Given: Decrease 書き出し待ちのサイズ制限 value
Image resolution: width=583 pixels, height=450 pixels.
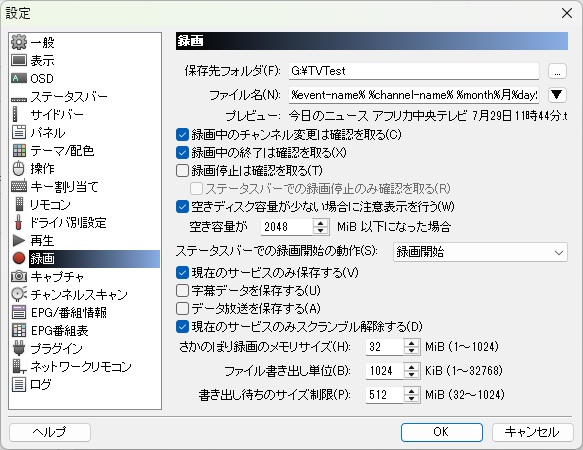Looking at the screenshot, I should click(x=412, y=398).
